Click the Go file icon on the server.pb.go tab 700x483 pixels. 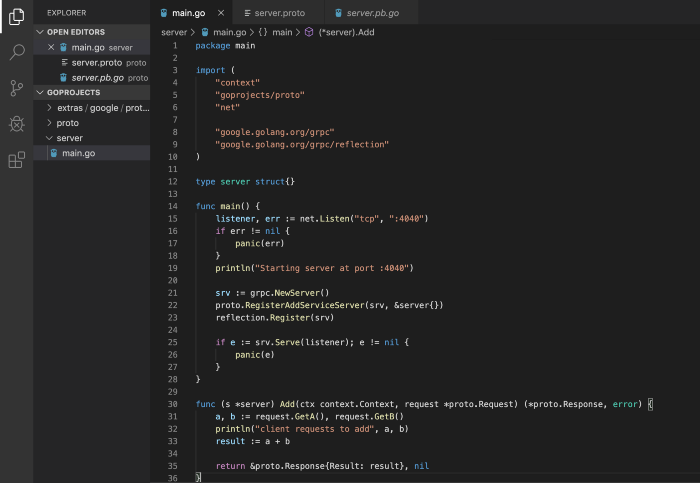click(340, 12)
